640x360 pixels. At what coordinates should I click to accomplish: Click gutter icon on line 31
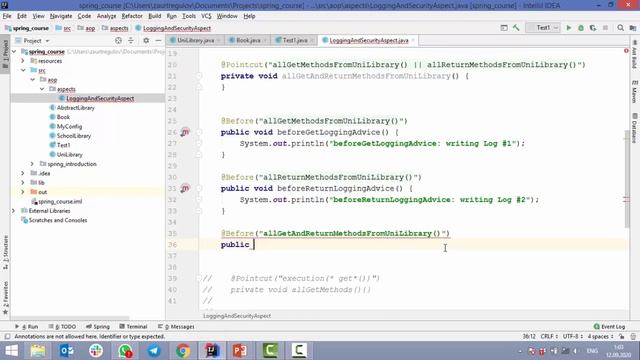[x=185, y=188]
